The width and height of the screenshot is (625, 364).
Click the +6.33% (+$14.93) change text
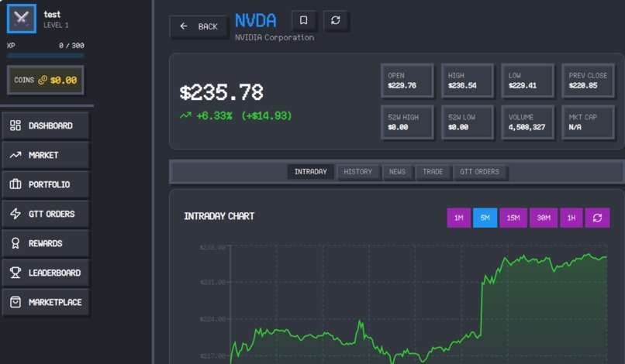tap(244, 116)
